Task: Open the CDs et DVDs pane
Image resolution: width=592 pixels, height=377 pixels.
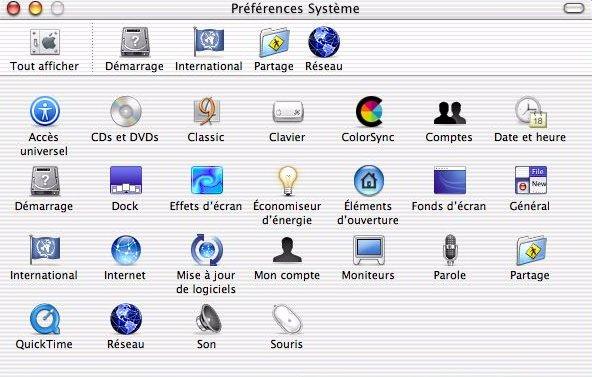Action: coord(126,111)
